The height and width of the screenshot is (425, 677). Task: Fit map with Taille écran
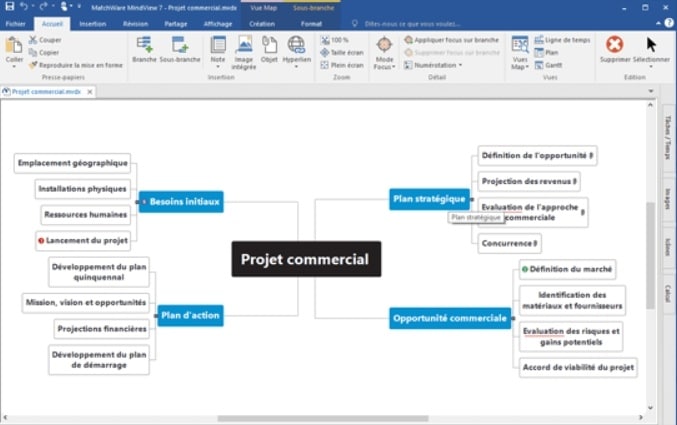pos(342,52)
